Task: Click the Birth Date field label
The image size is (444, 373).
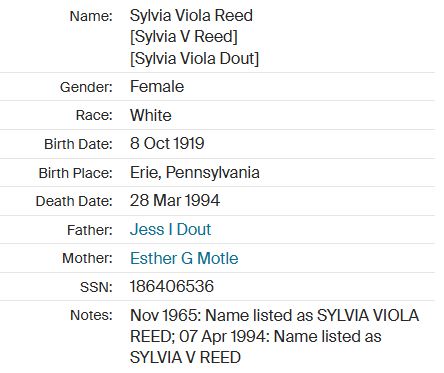Action: point(78,144)
